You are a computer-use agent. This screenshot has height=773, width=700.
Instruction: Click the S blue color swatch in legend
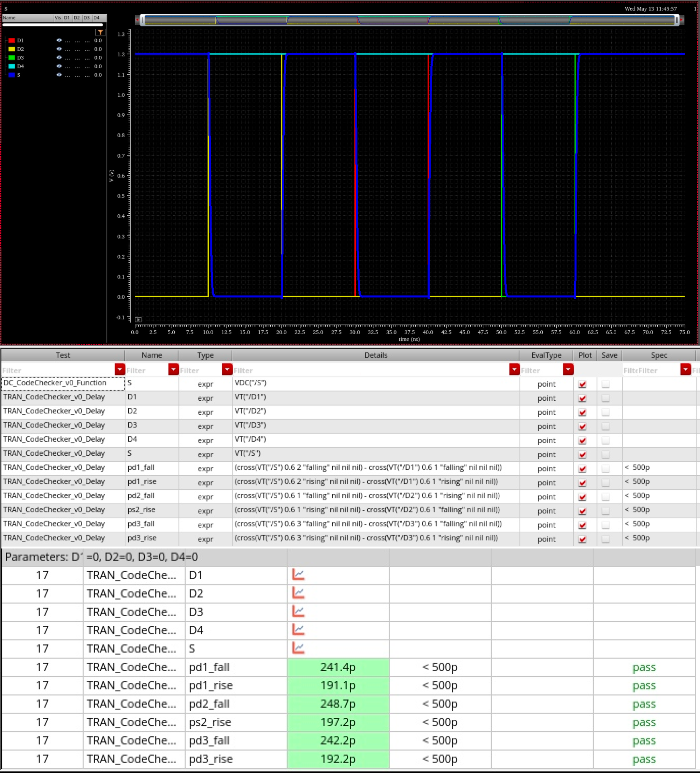pos(12,75)
